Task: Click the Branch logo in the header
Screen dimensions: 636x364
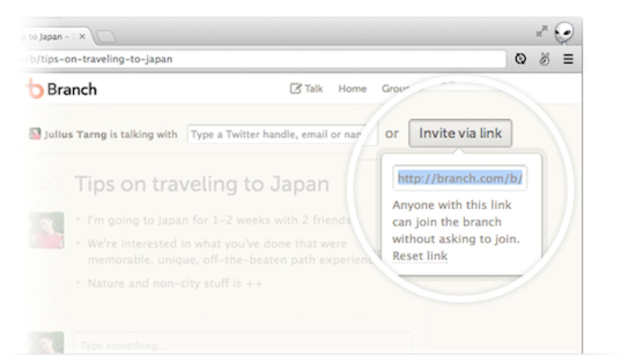Action: [62, 89]
